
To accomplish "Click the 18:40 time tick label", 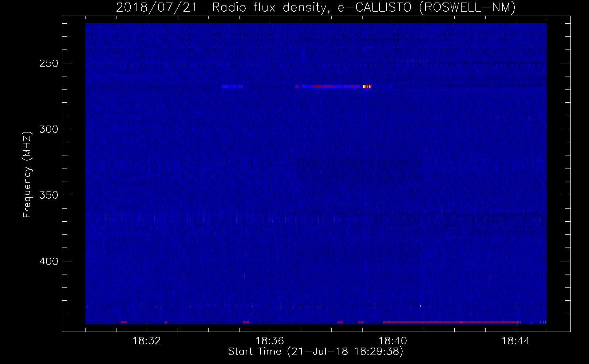I will click(x=393, y=341).
